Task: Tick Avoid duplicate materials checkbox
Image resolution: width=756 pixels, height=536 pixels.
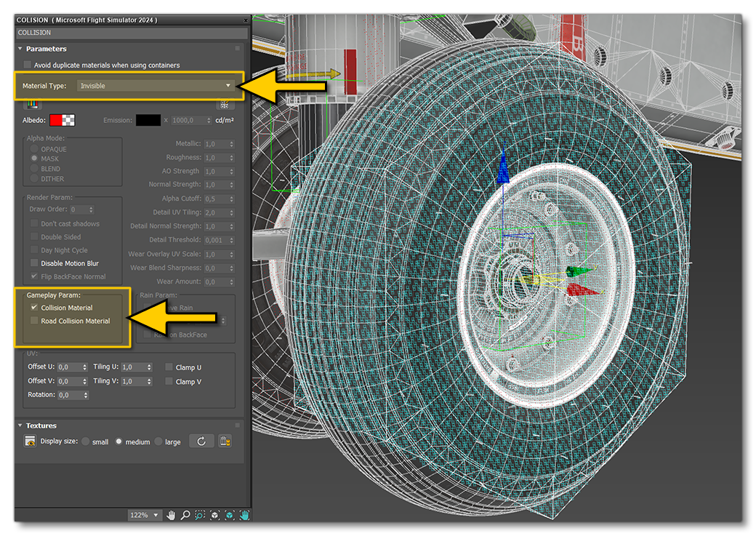Action: click(28, 65)
